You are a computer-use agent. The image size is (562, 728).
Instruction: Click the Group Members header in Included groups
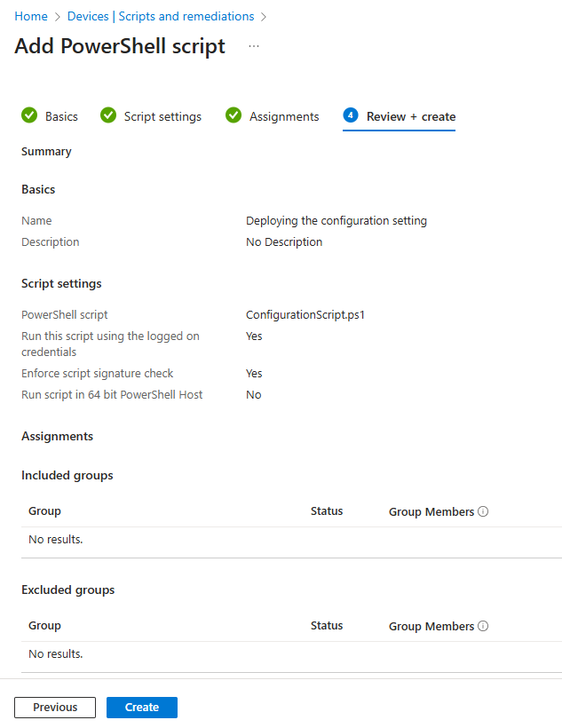click(431, 511)
